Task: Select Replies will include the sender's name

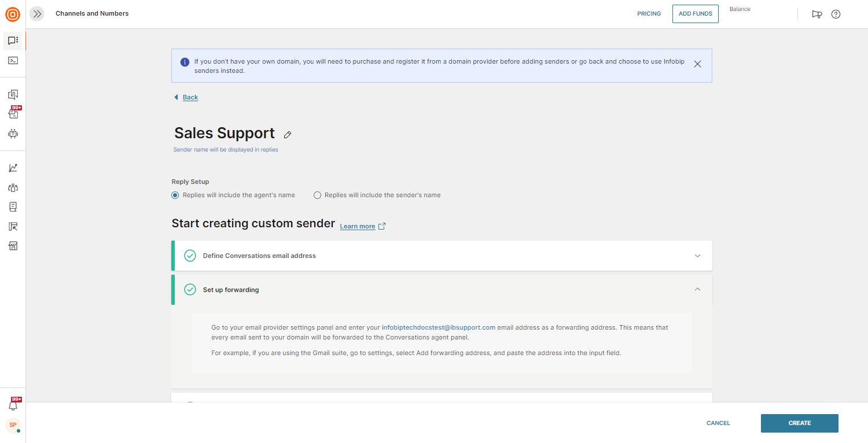Action: pos(317,195)
